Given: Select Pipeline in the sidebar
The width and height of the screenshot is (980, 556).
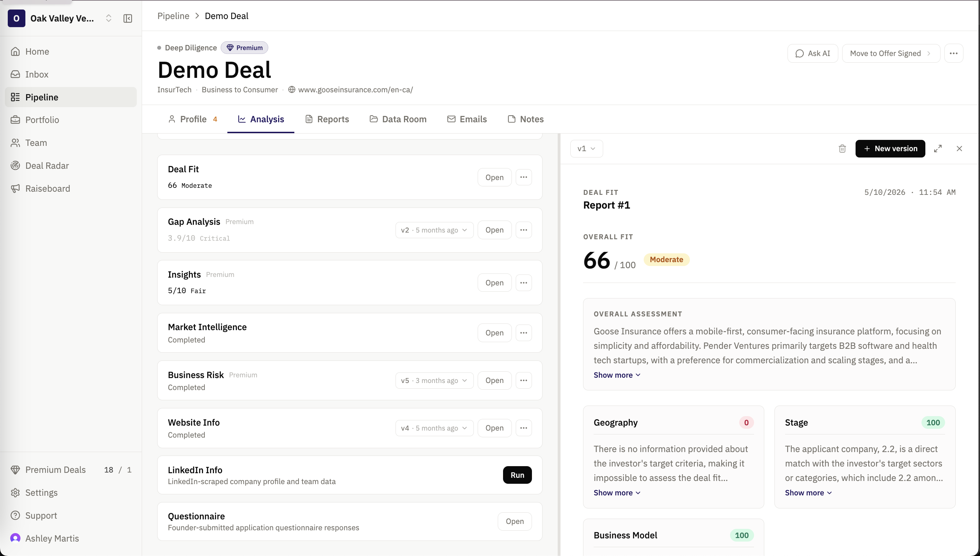Looking at the screenshot, I should pyautogui.click(x=71, y=97).
